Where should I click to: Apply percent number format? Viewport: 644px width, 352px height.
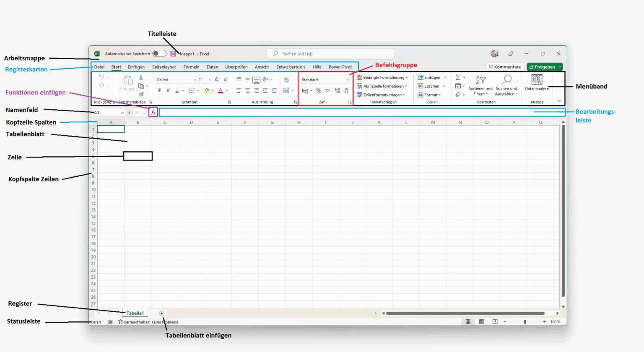coord(319,90)
